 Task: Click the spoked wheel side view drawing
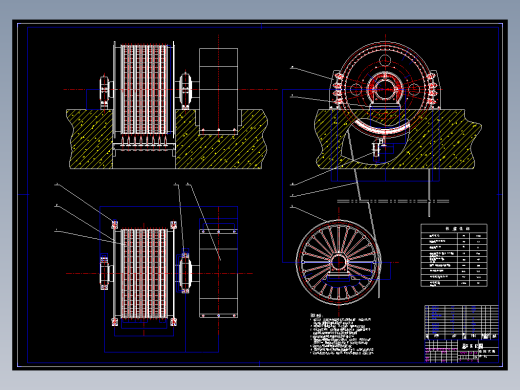[339, 262]
